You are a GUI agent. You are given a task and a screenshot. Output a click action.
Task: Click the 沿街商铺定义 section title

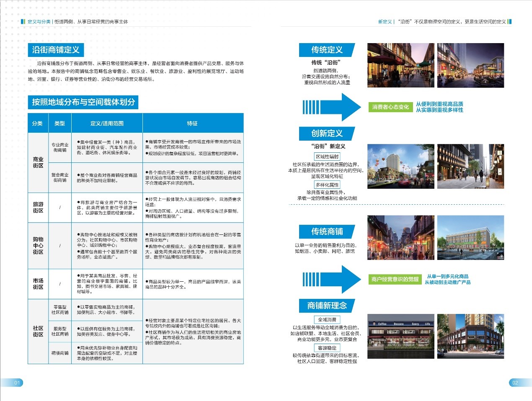click(x=56, y=50)
